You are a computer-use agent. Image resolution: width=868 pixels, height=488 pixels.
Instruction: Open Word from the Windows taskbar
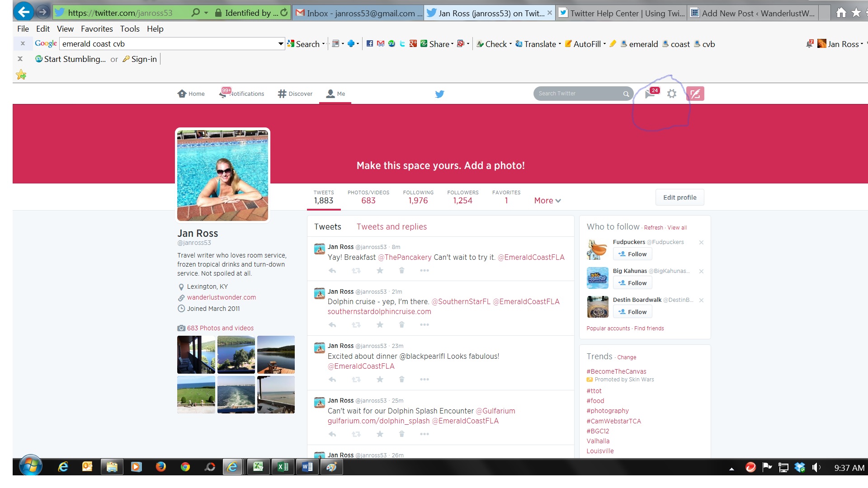(307, 467)
